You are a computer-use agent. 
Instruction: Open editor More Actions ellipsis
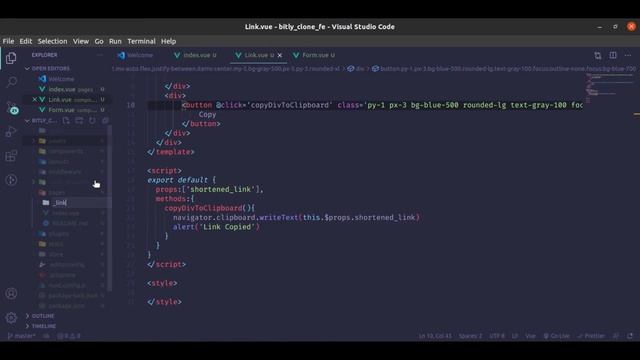pyautogui.click(x=628, y=55)
